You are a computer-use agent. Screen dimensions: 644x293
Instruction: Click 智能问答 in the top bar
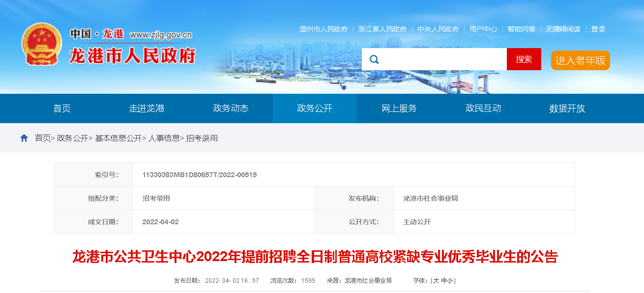pos(522,29)
